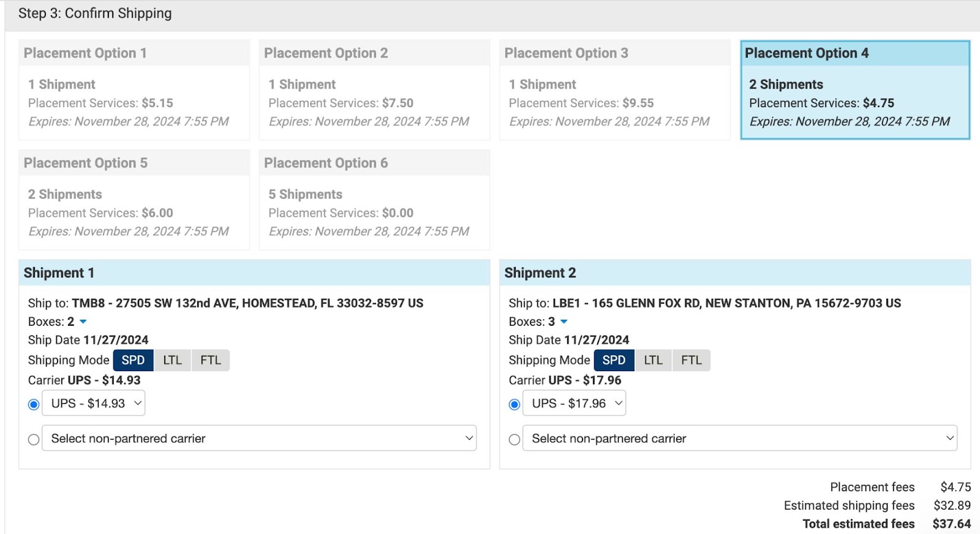
Task: Click the 5 Shipments text in Option 6
Action: [x=305, y=195]
